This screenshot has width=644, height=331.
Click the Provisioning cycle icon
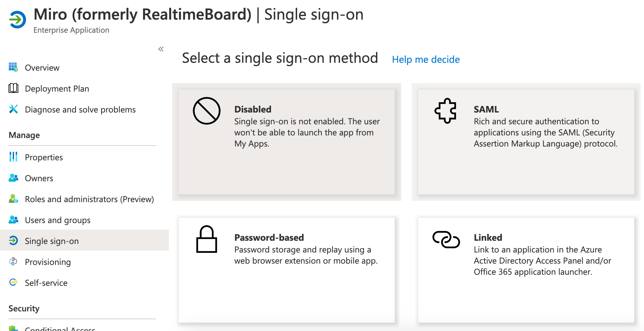tap(13, 261)
